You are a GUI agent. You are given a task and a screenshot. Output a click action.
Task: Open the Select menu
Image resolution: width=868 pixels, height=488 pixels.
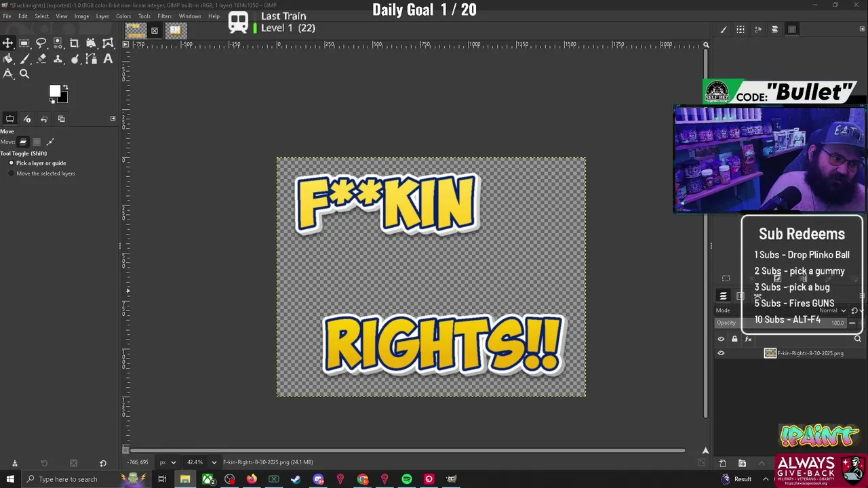coord(42,16)
